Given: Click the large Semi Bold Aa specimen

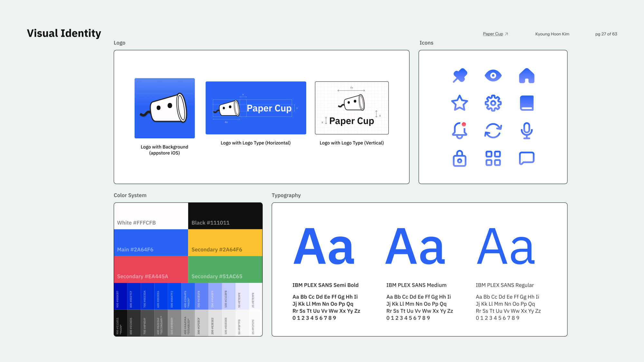Looking at the screenshot, I should click(324, 246).
